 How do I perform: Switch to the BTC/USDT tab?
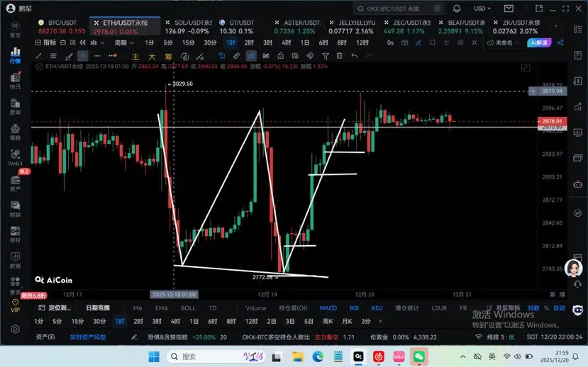point(62,27)
